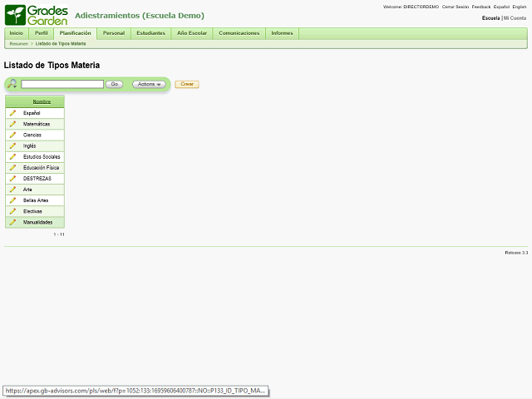The height and width of the screenshot is (399, 532).
Task: Edit the DESTREZAS entry pencil icon
Action: pyautogui.click(x=13, y=178)
